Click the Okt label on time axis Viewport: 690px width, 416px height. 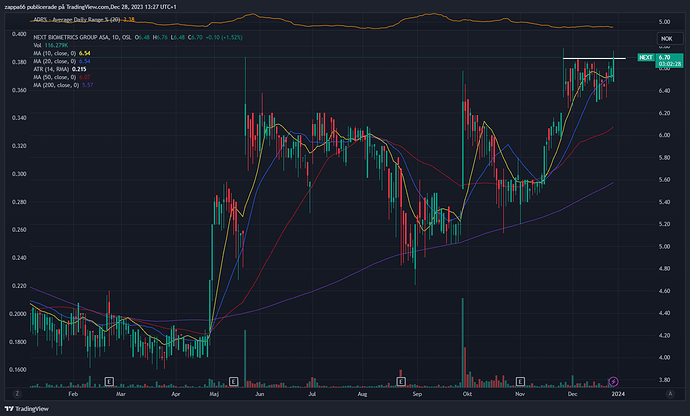467,394
